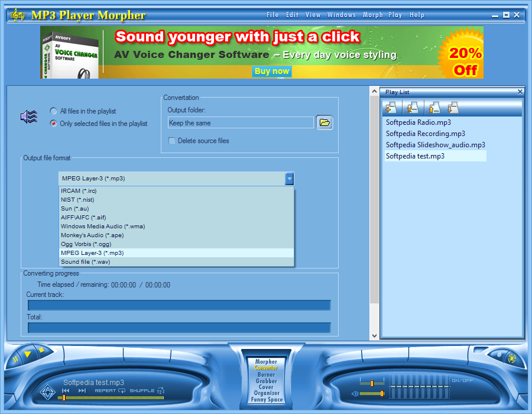Click the Current track progress bar

179,305
